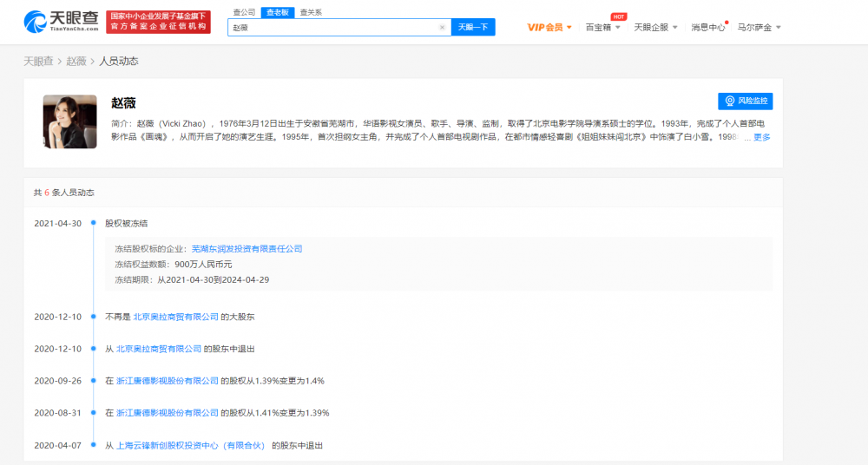Click the 2021-04-30 date text
The width and height of the screenshot is (868, 465).
click(x=57, y=224)
